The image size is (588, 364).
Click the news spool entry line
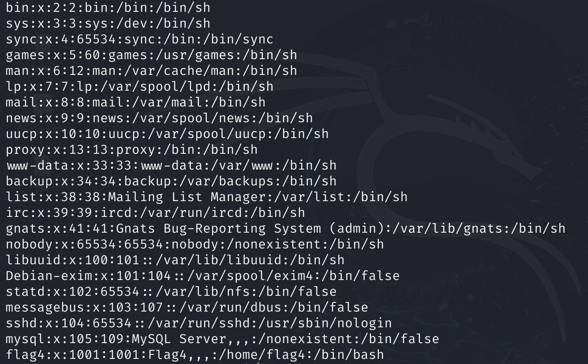click(159, 118)
